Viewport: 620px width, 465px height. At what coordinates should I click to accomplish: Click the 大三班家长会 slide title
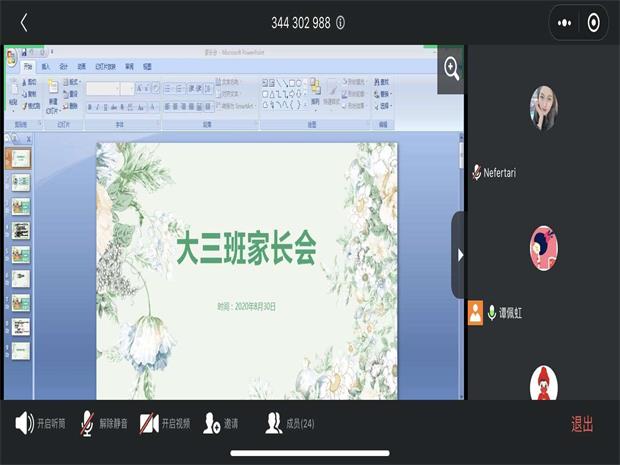[x=246, y=249]
